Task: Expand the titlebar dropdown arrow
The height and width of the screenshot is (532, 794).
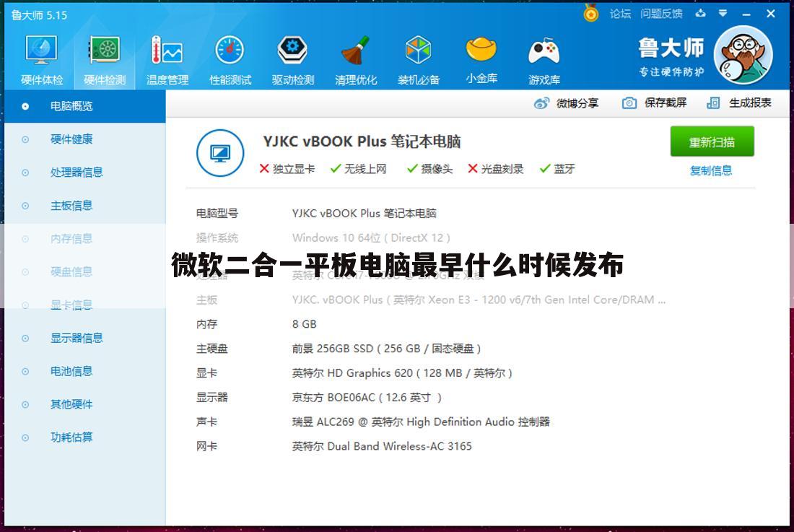Action: click(x=722, y=13)
